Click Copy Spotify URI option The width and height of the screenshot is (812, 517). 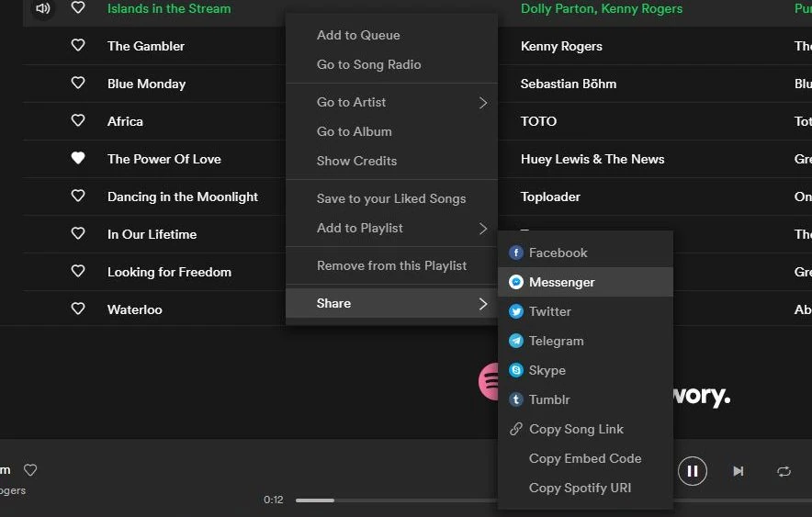coord(580,488)
